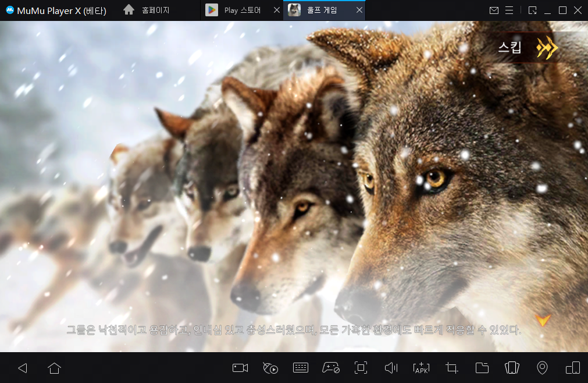Open the keyboard mapping tool
The image size is (588, 383).
pos(301,368)
